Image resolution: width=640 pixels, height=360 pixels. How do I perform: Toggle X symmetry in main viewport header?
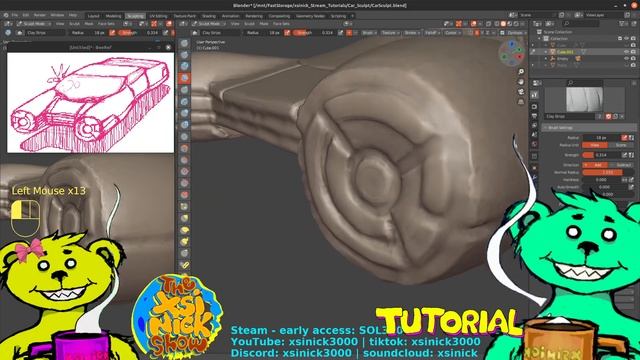pyautogui.click(x=477, y=33)
